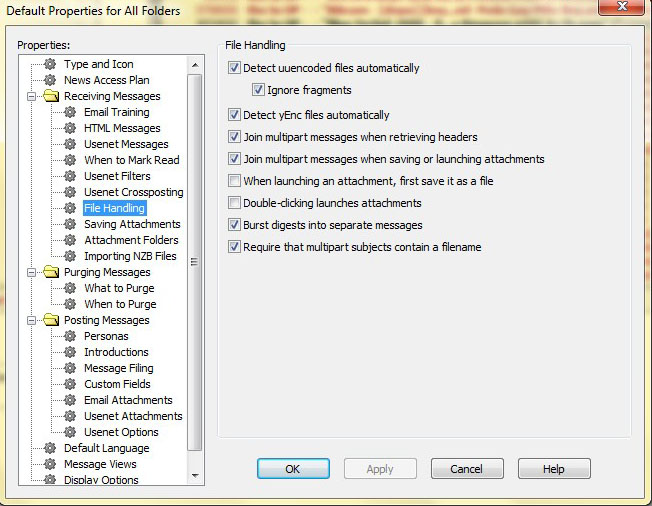Select What to Purge settings
This screenshot has height=506, width=652.
(x=119, y=288)
